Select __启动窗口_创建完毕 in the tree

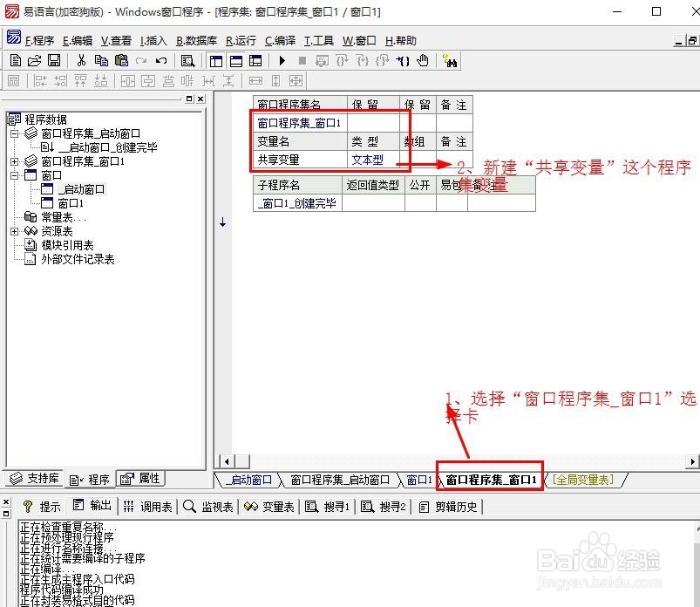click(x=107, y=147)
